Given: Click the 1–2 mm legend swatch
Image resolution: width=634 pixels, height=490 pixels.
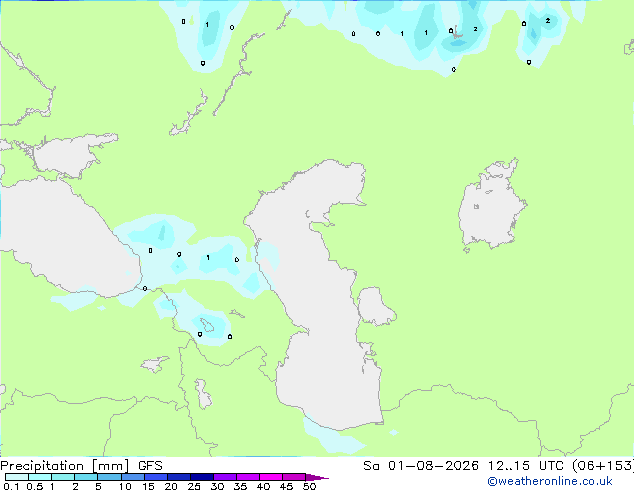Looking at the screenshot, I should pos(63,477).
